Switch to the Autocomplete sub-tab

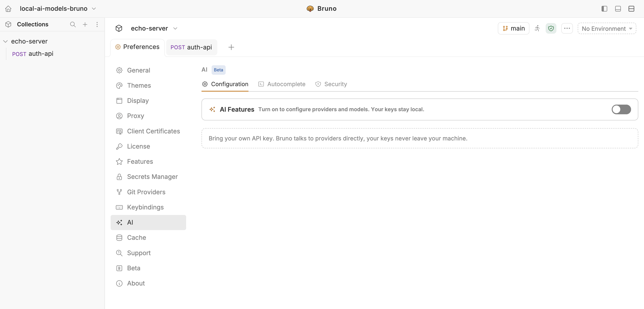[282, 84]
